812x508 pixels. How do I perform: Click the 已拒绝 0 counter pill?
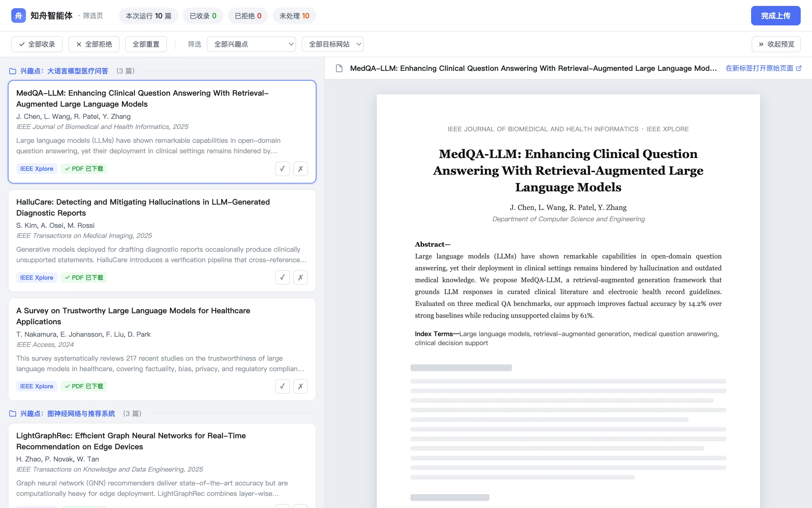click(x=248, y=16)
